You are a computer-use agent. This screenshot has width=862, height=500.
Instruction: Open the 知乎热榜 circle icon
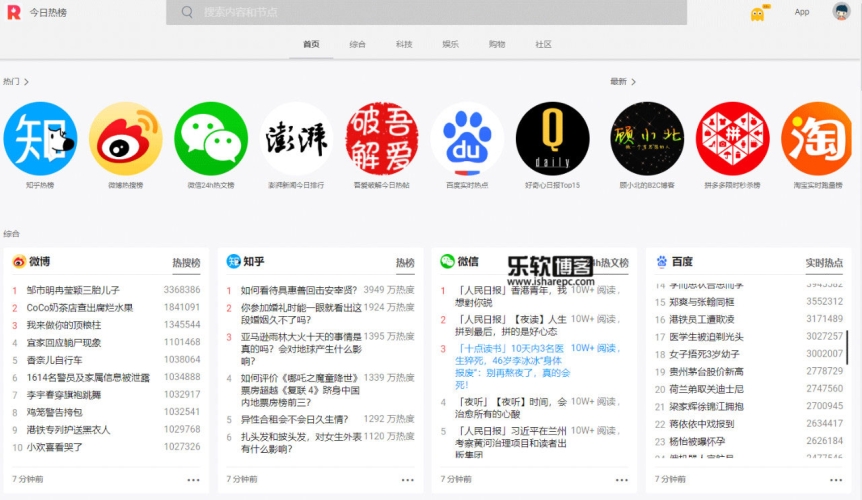pos(40,138)
